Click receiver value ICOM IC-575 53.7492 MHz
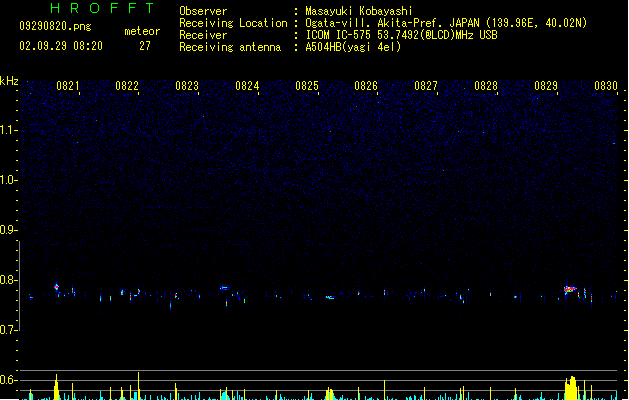The width and height of the screenshot is (629, 400). [x=401, y=35]
